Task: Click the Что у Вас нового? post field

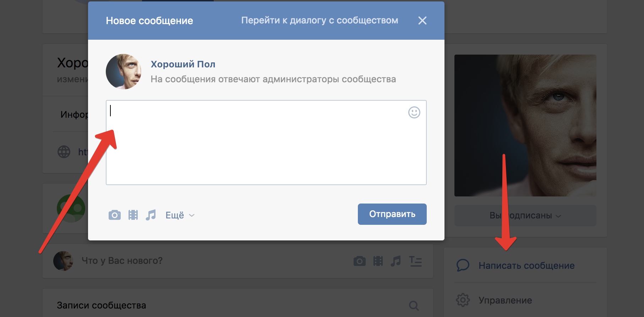Action: click(x=122, y=261)
